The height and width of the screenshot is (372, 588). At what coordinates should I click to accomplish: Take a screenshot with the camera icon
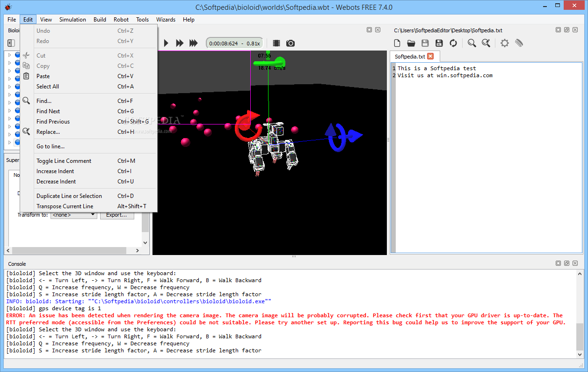(x=290, y=43)
